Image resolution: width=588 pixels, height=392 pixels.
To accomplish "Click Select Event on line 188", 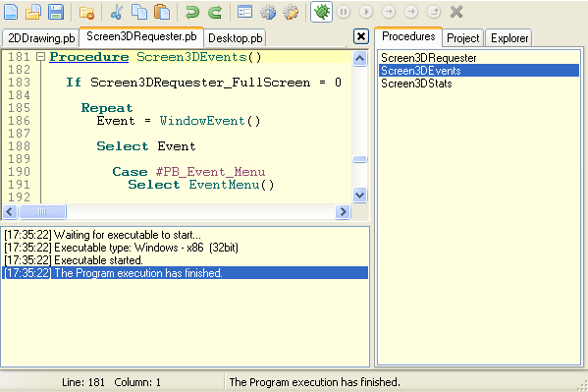I will [x=146, y=146].
